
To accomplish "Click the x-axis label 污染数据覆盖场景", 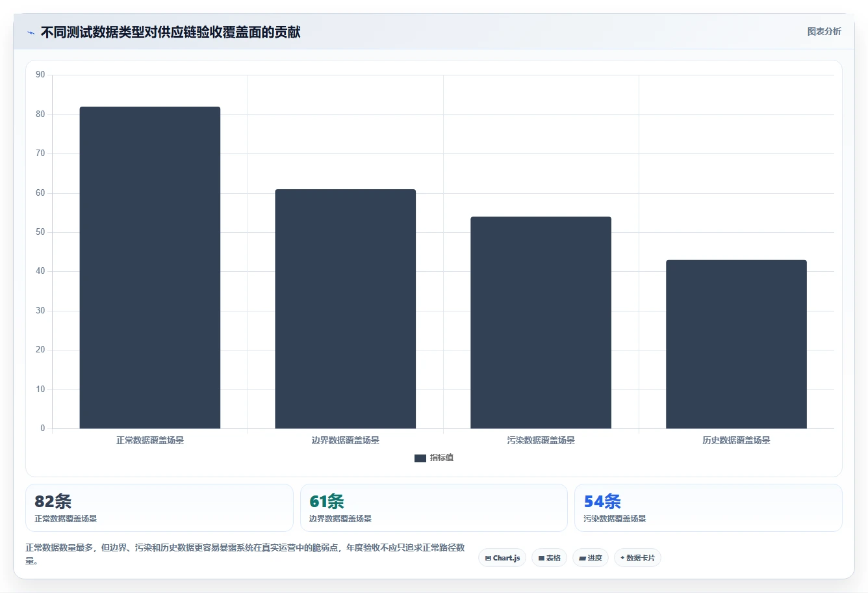I will point(541,440).
